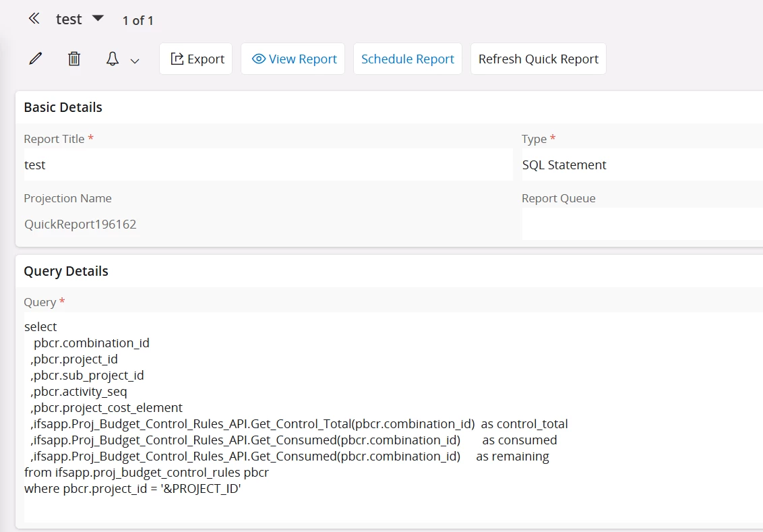763x532 pixels.
Task: Open the dropdown arrow next to test
Action: tap(98, 18)
